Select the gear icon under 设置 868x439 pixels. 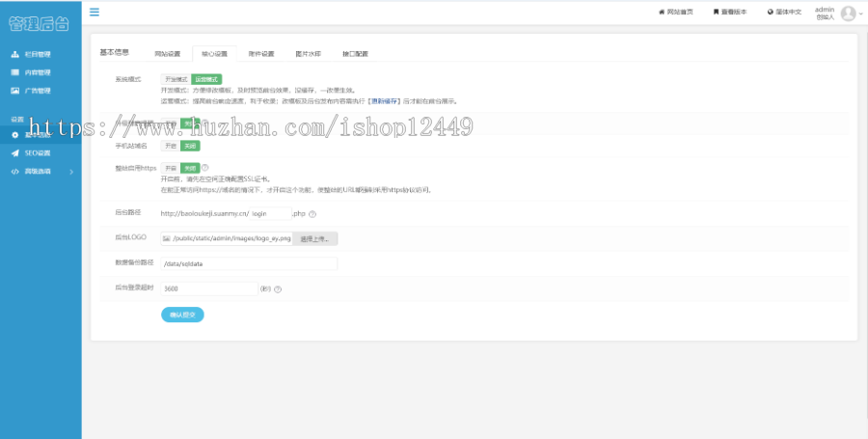[14, 135]
